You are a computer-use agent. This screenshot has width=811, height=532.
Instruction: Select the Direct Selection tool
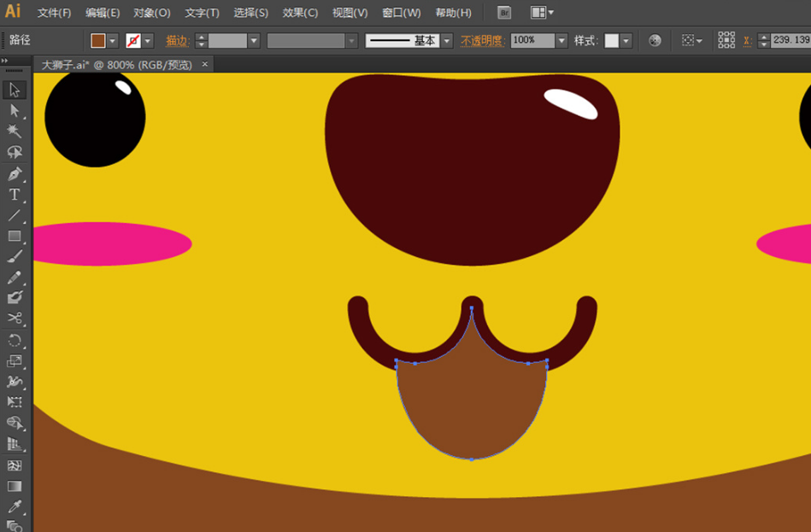(15, 110)
